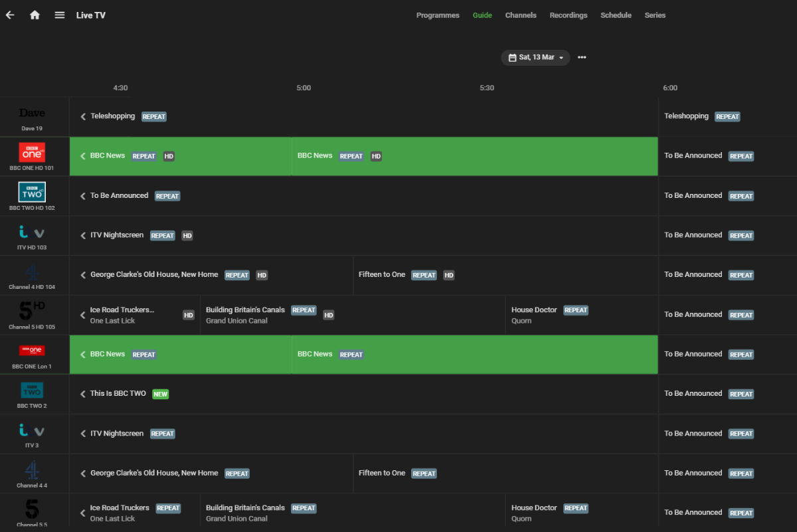Open chevron-marked To Be Announced on BBC TWO HD
The image size is (797, 532).
click(x=364, y=196)
